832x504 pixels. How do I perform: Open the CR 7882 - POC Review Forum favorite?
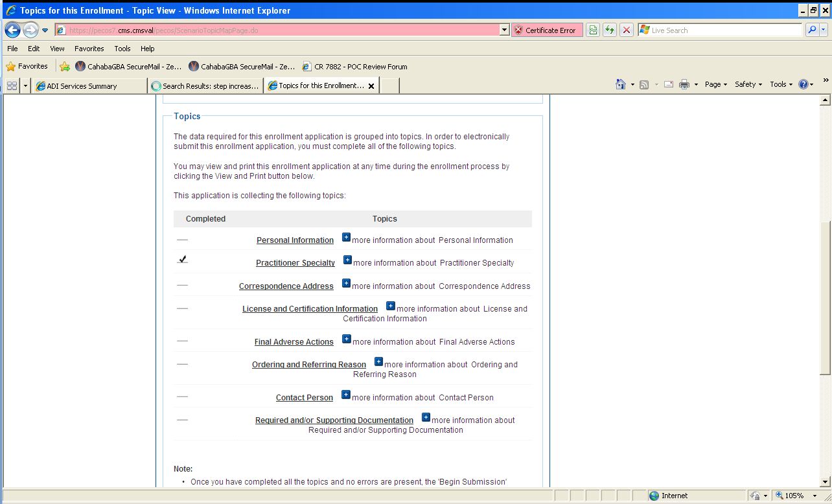pyautogui.click(x=354, y=66)
